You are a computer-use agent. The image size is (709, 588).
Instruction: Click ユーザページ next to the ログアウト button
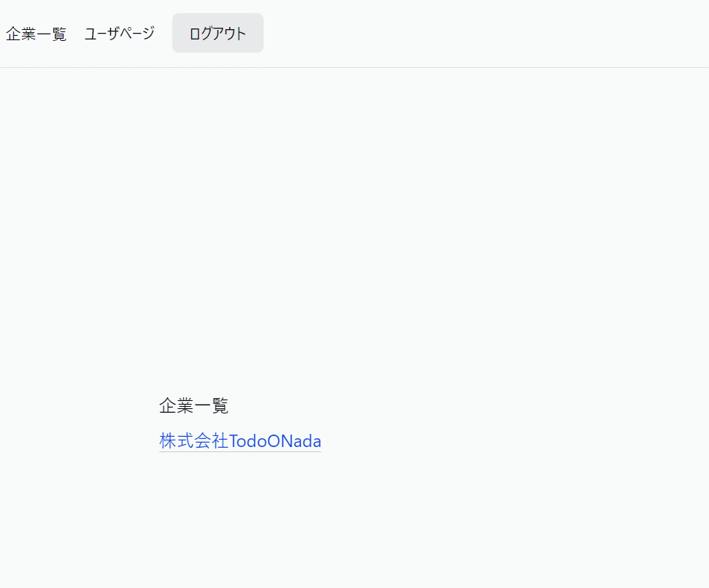coord(120,34)
